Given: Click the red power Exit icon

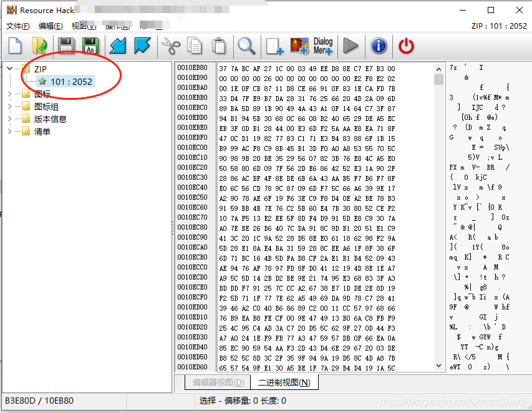Looking at the screenshot, I should pos(406,46).
